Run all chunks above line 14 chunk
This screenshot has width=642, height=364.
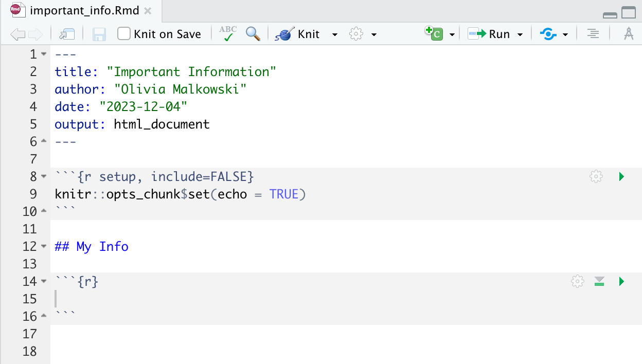coord(599,281)
